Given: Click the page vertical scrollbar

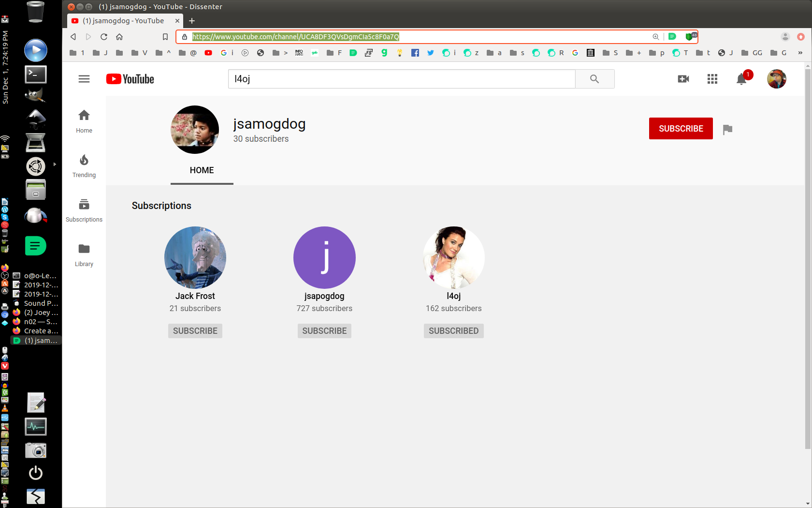Looking at the screenshot, I should (808, 259).
